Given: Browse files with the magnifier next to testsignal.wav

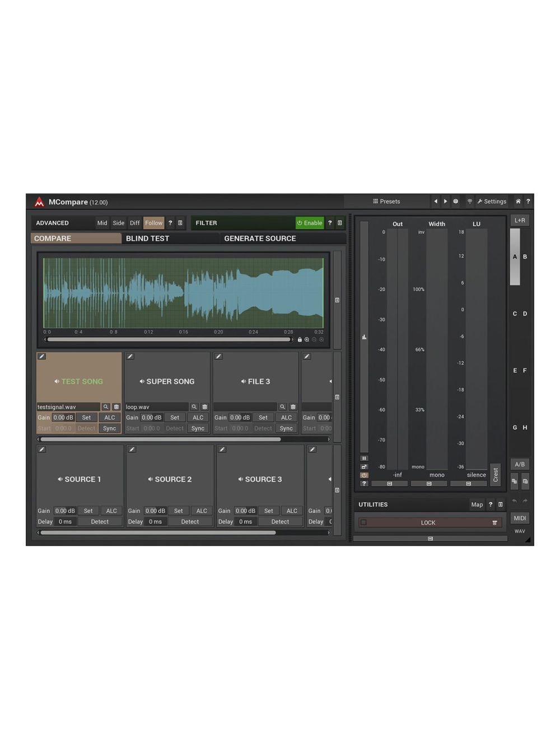Looking at the screenshot, I should tap(106, 406).
